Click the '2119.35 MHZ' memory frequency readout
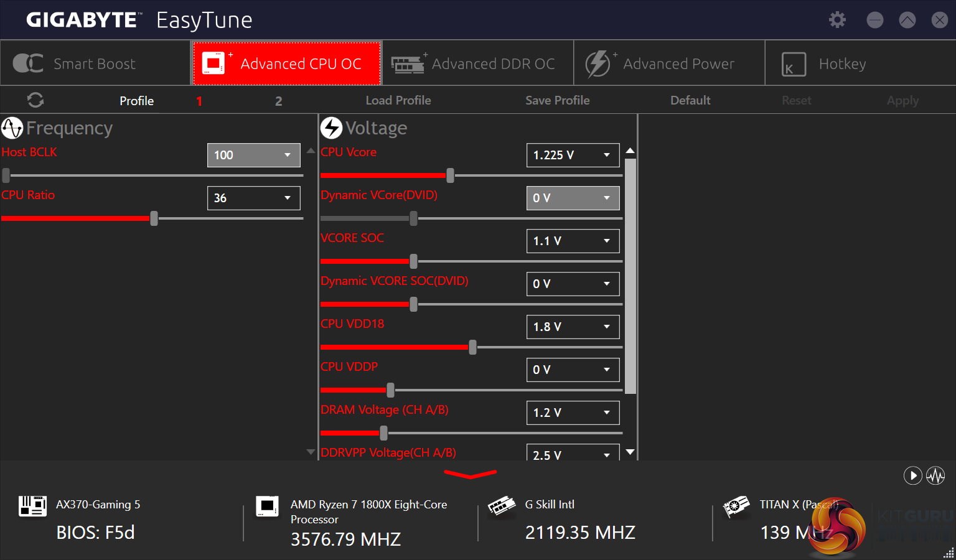956x560 pixels. [580, 533]
